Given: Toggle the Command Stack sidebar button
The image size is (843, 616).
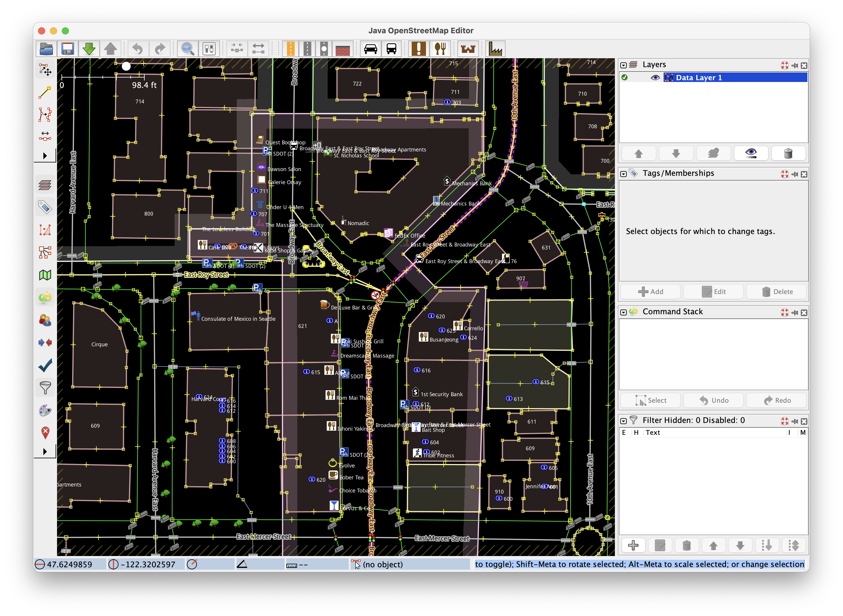Looking at the screenshot, I should coord(45,298).
